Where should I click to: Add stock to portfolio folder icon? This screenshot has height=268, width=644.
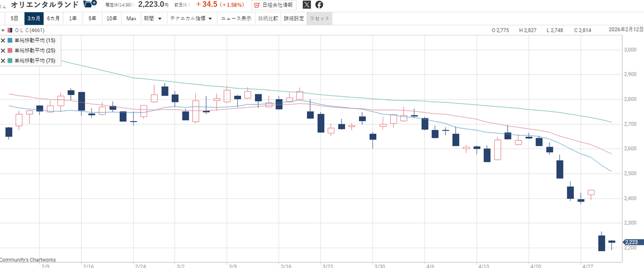click(90, 4)
